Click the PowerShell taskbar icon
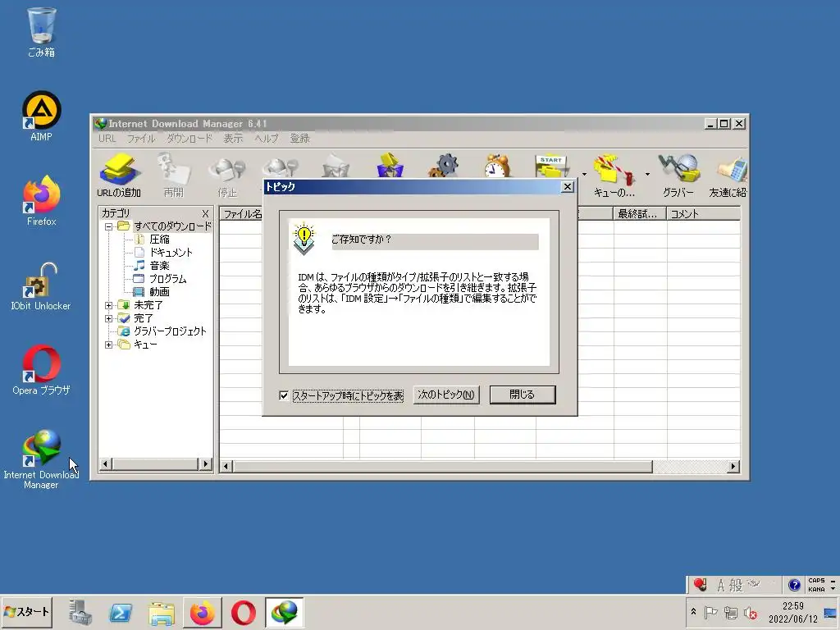 click(121, 612)
